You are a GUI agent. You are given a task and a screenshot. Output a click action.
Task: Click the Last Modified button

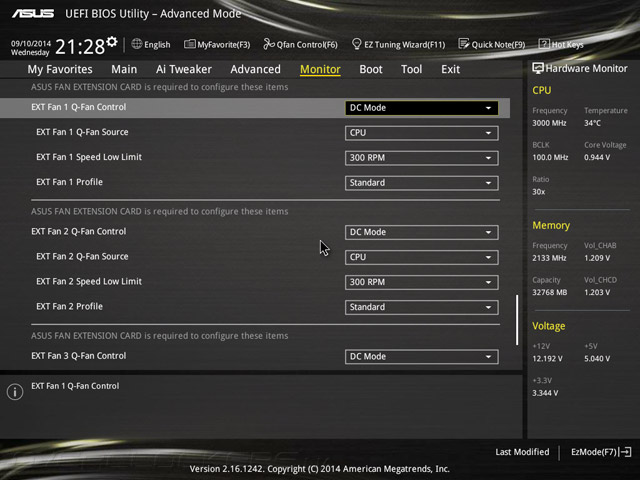[522, 452]
